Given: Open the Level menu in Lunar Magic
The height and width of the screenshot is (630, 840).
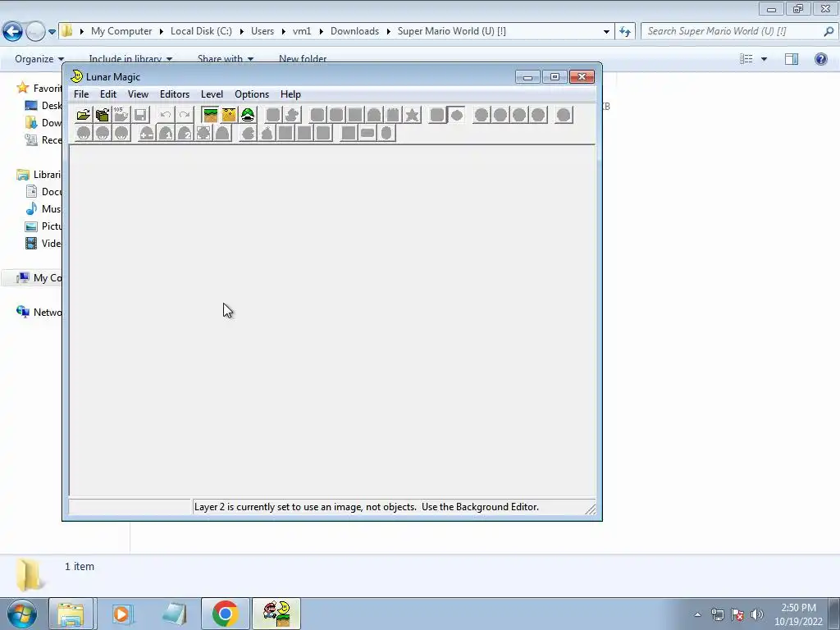Looking at the screenshot, I should click(212, 94).
